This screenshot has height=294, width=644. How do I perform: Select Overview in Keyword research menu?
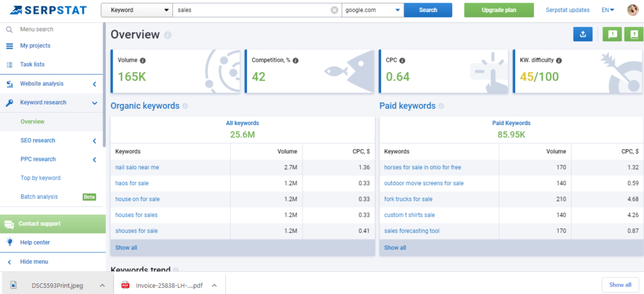[x=33, y=122]
